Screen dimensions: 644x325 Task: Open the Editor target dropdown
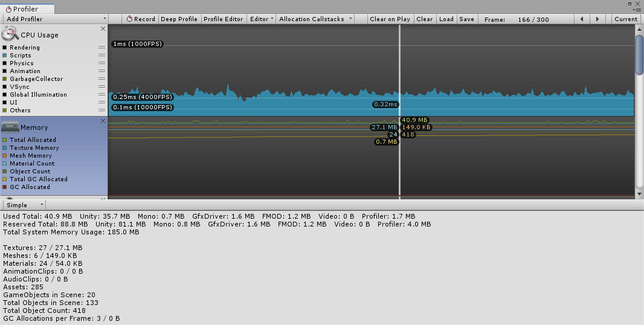262,19
